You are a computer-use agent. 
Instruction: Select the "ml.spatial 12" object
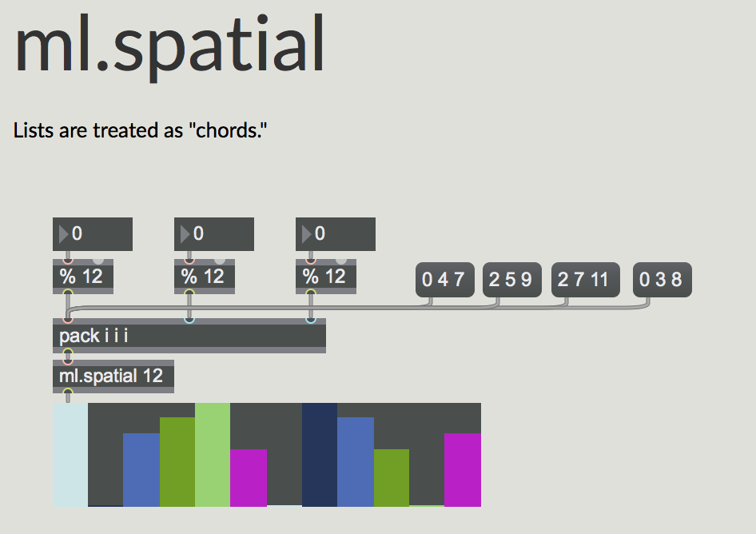tap(112, 376)
